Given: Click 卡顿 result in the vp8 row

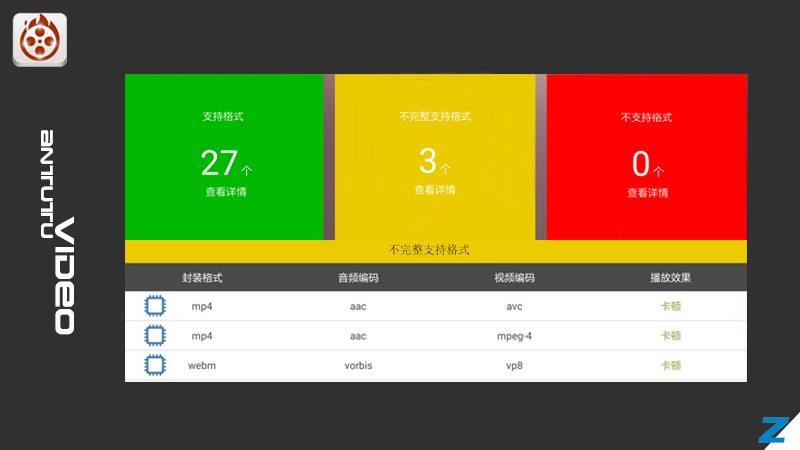Looking at the screenshot, I should point(671,365).
